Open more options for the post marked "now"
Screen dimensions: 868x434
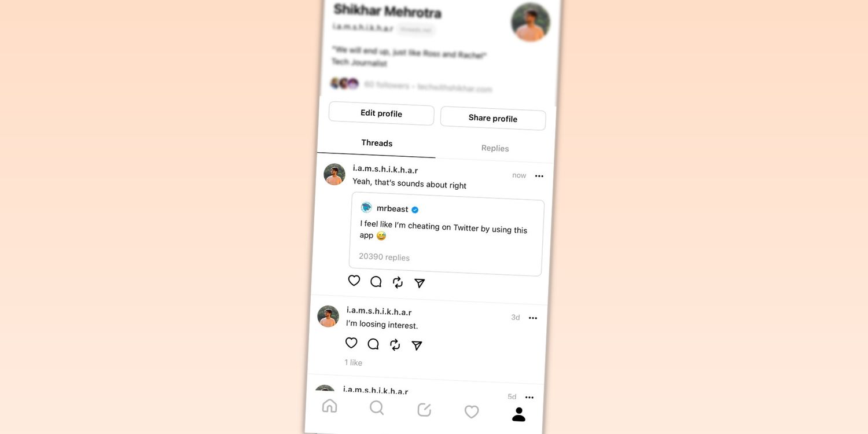click(539, 176)
